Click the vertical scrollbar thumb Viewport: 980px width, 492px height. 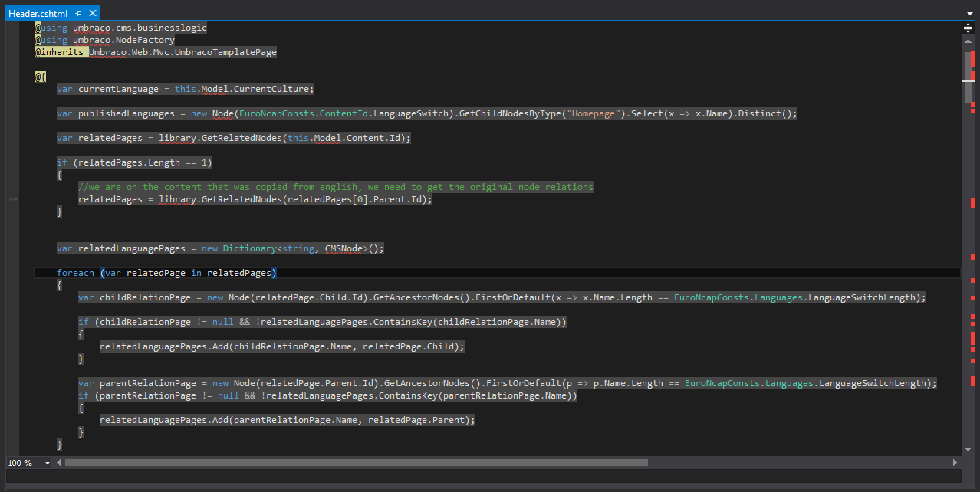point(968,77)
